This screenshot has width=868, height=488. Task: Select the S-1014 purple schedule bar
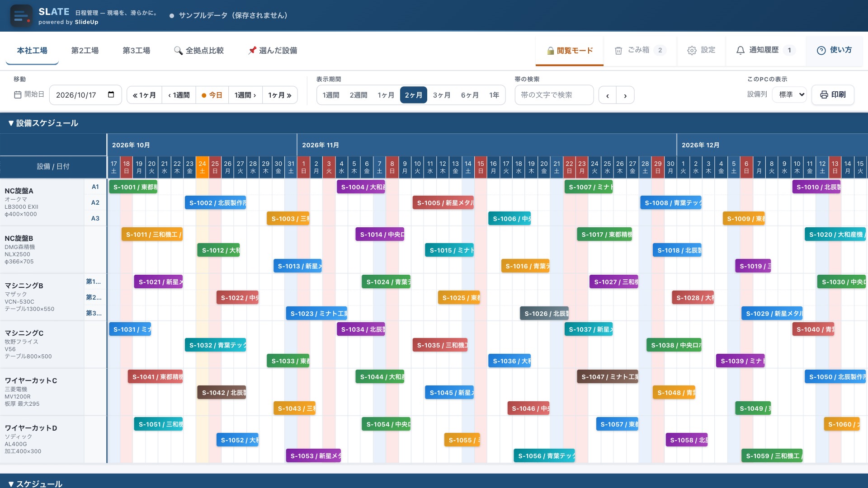pos(380,235)
